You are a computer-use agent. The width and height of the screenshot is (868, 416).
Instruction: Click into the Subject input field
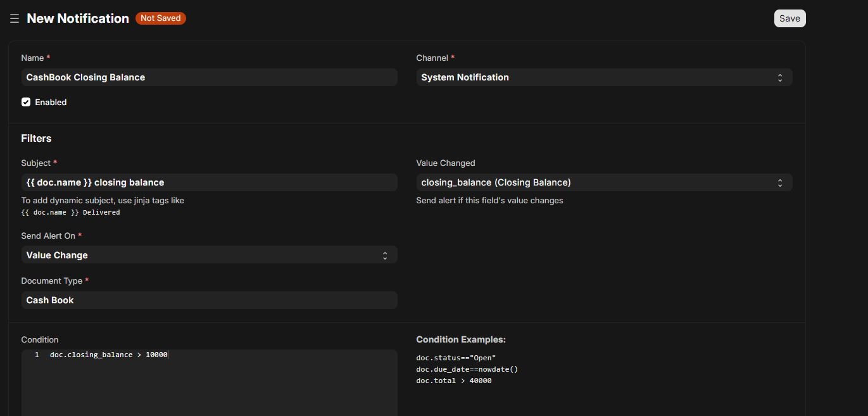pyautogui.click(x=209, y=182)
